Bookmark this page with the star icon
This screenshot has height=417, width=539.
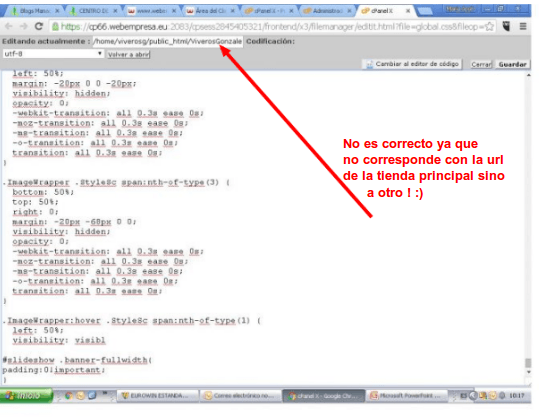[490, 27]
